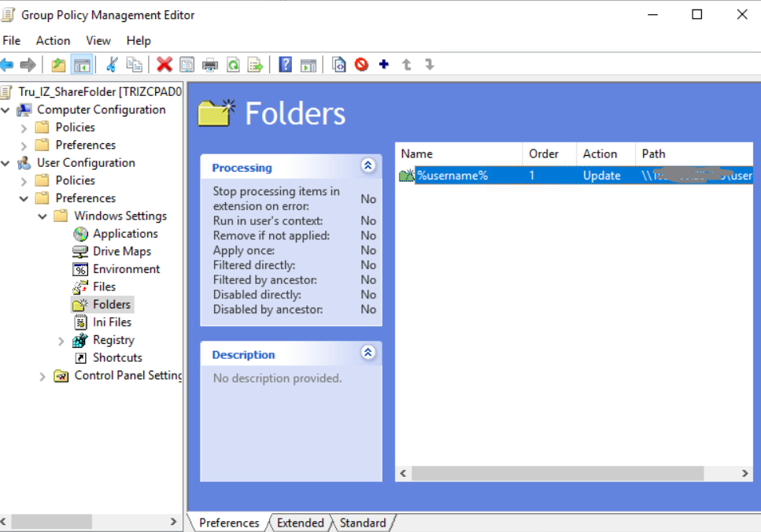Click list horizontal scrollbar left arrow
The width and height of the screenshot is (761, 532).
[403, 473]
